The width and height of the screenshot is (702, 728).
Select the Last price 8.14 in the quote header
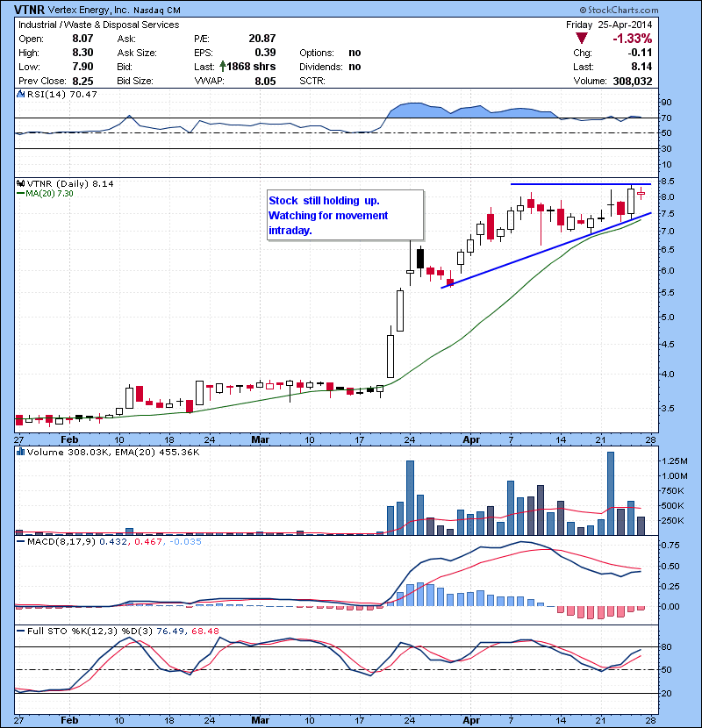(641, 67)
